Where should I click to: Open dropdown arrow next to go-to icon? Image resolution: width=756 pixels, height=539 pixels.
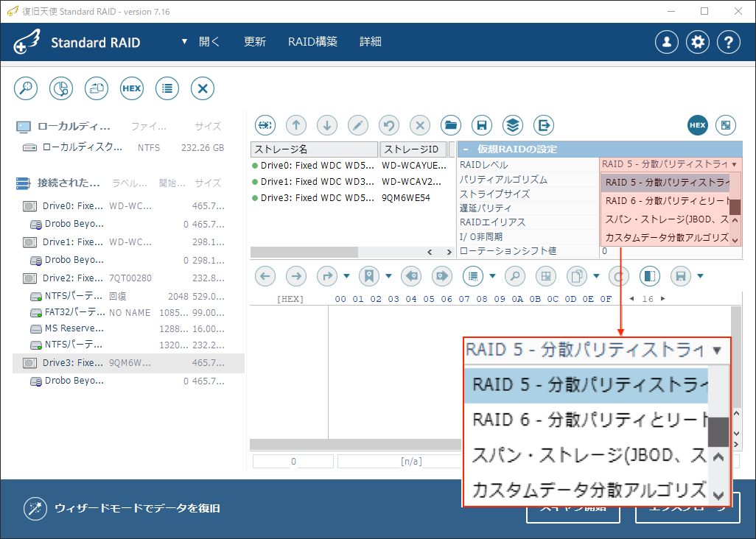(x=346, y=276)
